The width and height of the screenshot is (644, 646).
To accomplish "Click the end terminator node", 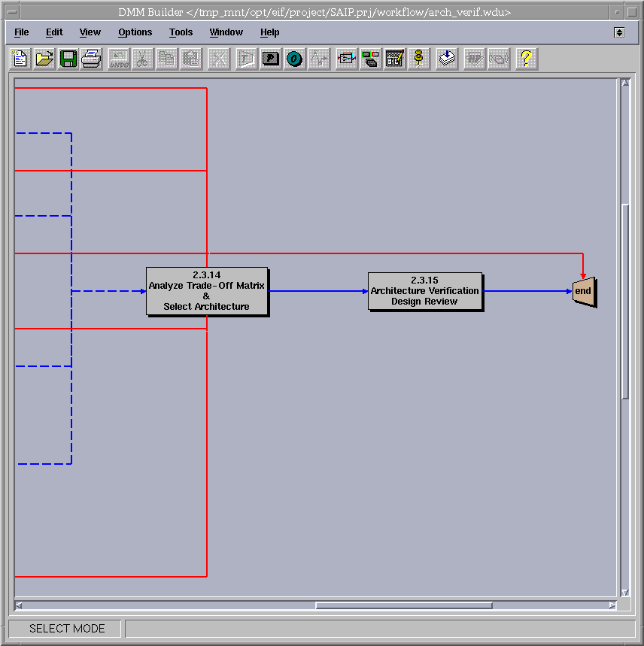I will click(584, 292).
